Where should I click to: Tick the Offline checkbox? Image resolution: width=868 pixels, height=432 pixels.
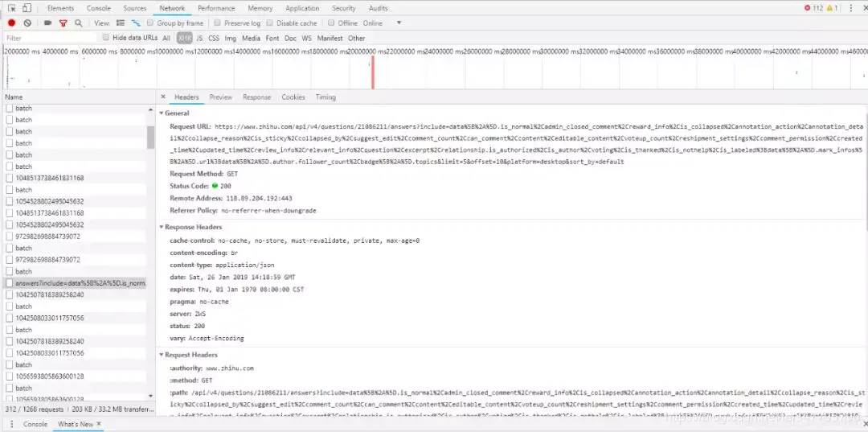pyautogui.click(x=331, y=23)
